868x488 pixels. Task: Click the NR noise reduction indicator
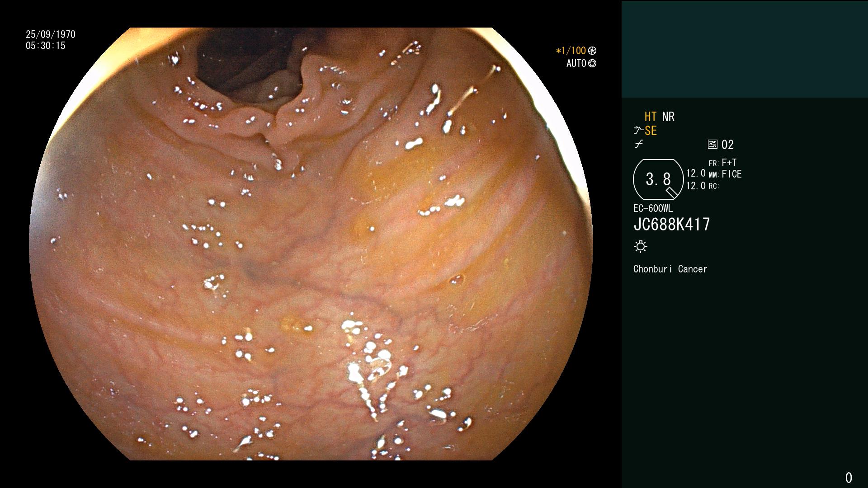pos(668,117)
